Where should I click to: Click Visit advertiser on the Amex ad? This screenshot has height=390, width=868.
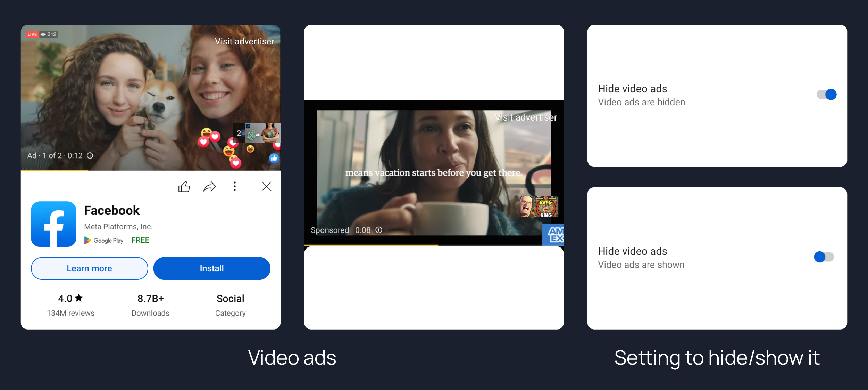coord(526,117)
